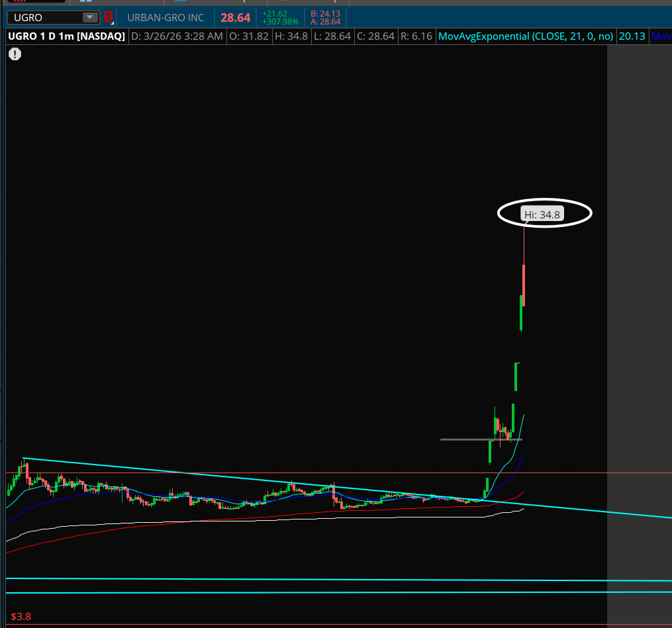This screenshot has width=672, height=628.
Task: Click the close value C: 28.64
Action: pyautogui.click(x=376, y=36)
